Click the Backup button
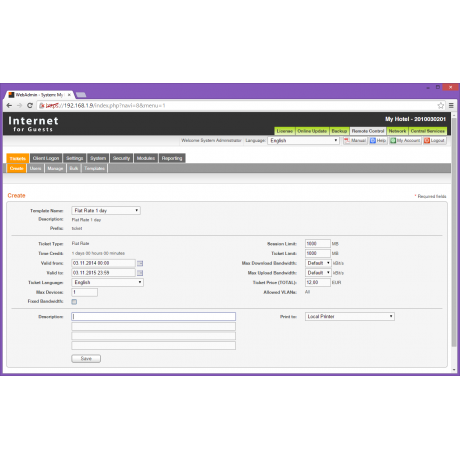 339,131
